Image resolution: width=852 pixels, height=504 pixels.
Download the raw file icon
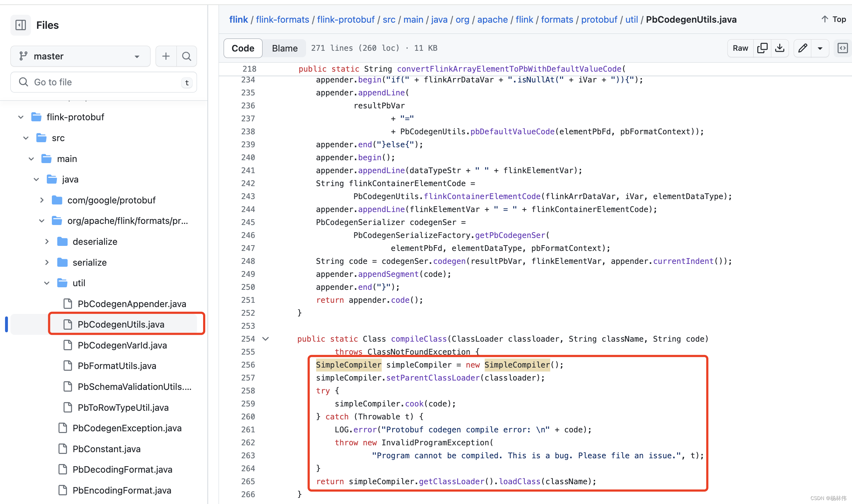tap(780, 48)
